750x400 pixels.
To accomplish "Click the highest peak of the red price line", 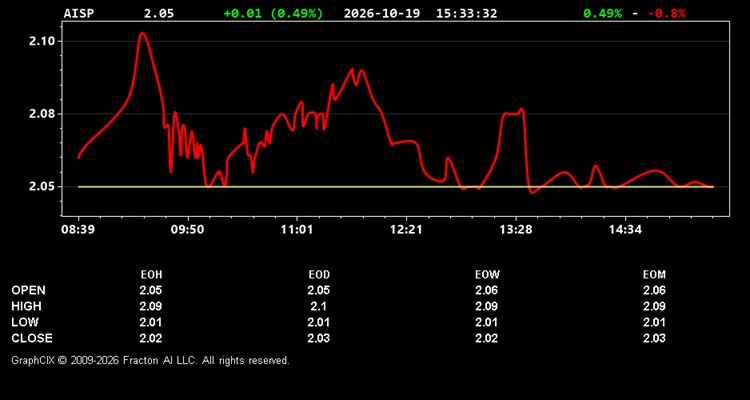I will coord(143,33).
